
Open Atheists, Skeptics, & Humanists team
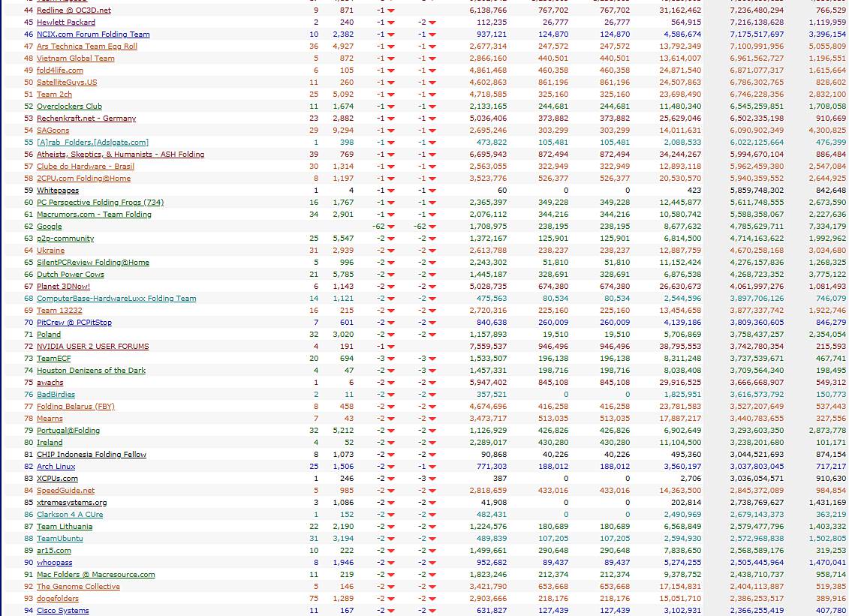[x=121, y=155]
